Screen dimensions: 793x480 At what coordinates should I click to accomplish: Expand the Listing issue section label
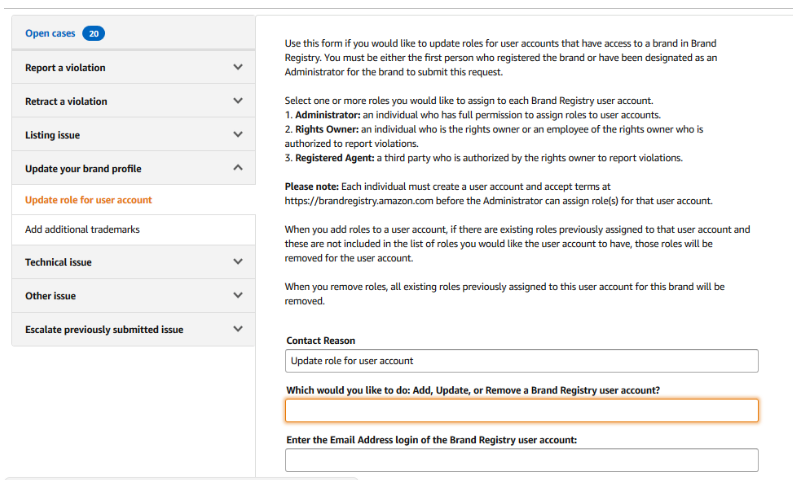click(x=52, y=135)
